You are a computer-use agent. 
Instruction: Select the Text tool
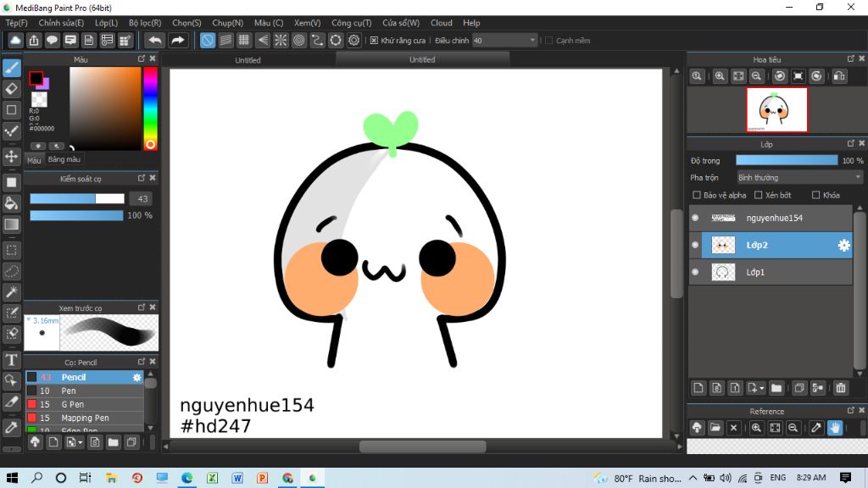coord(12,360)
